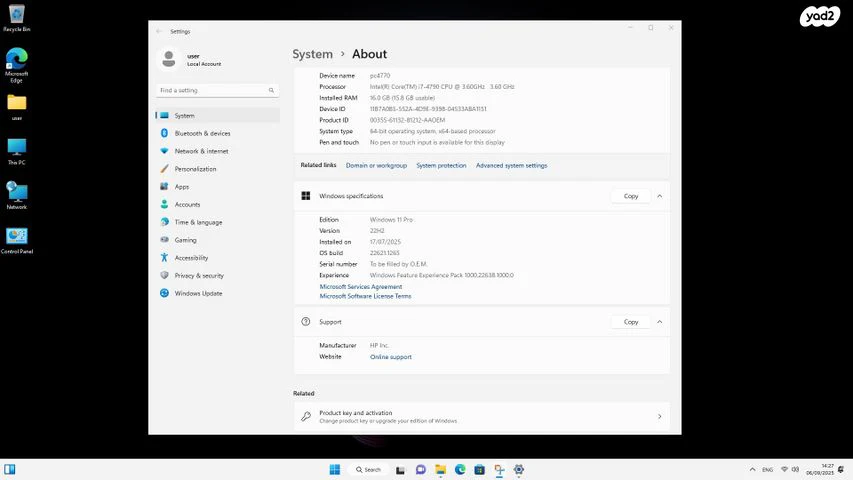The image size is (853, 480).
Task: Open network and volume quick settings
Action: (790, 469)
